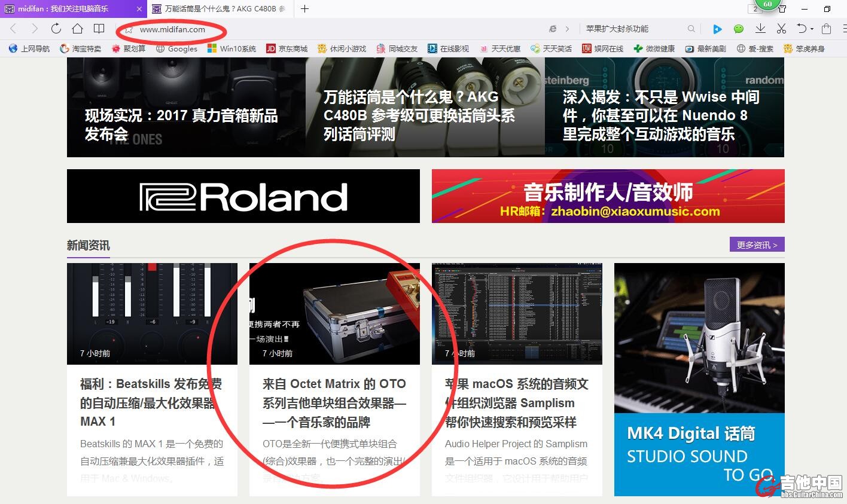Switch browser engine with the IE icon
Viewport: 847px width, 504px height.
pyautogui.click(x=553, y=29)
